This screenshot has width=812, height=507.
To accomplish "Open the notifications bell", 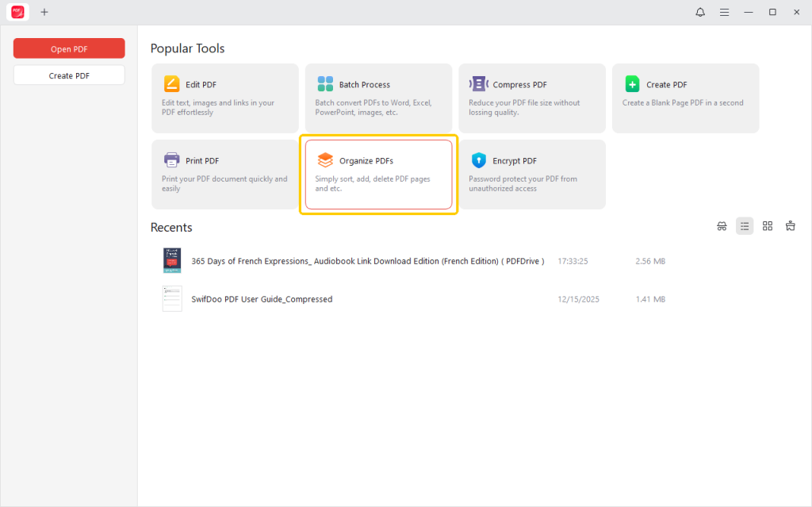I will [700, 12].
